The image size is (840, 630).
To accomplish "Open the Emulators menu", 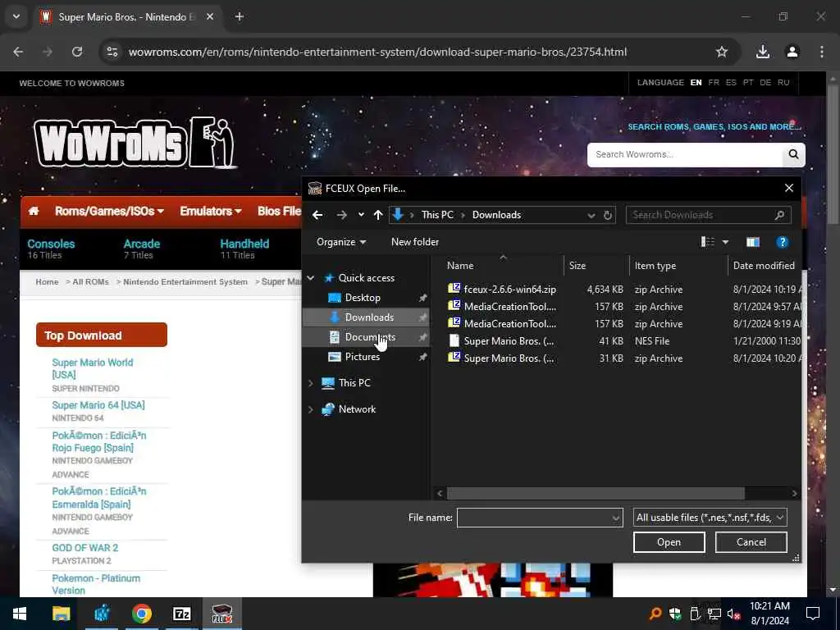I will coord(211,211).
